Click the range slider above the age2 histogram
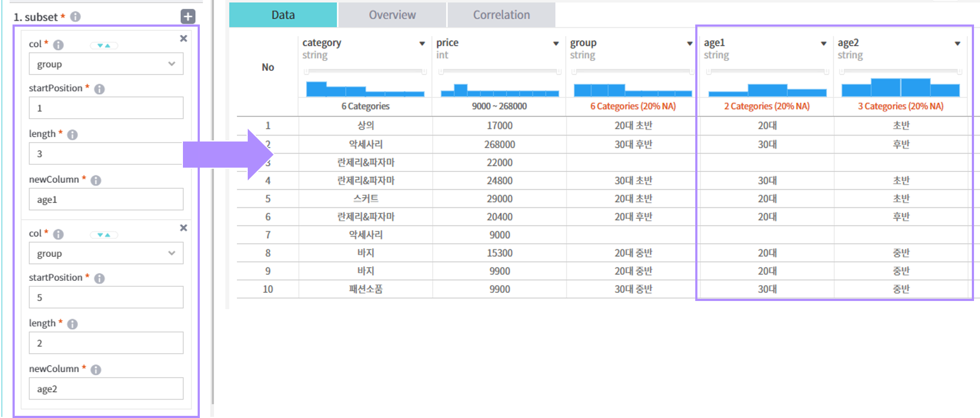Screen dimensions: 980x418 coord(900,71)
